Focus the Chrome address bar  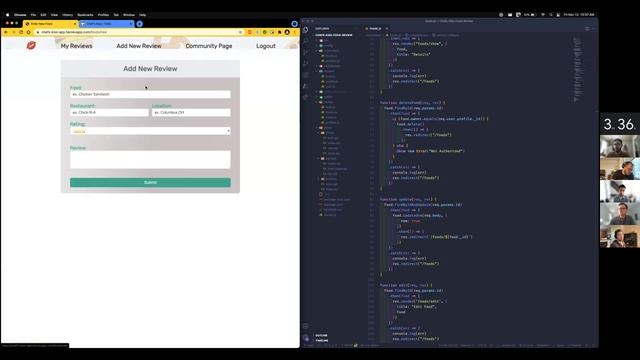pyautogui.click(x=139, y=32)
